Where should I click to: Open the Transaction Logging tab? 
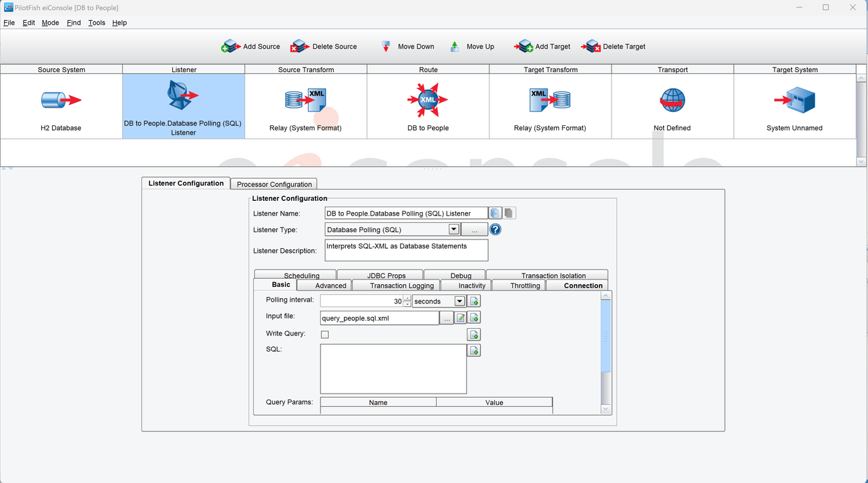click(396, 286)
